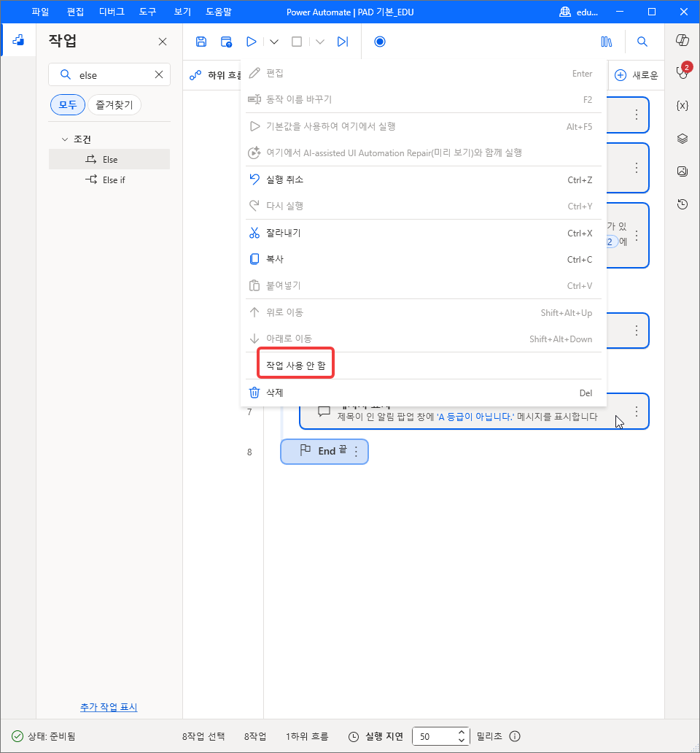Start the Recorder icon
This screenshot has width=700, height=753.
click(379, 42)
